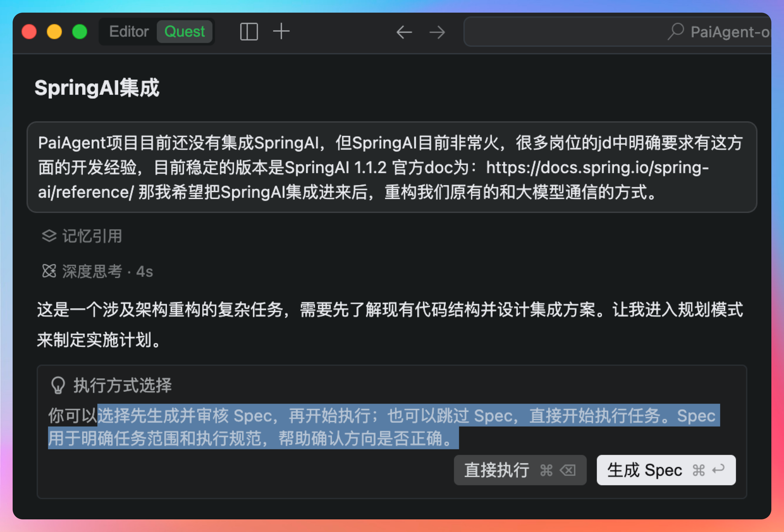Click the 深度思考 brain icon
This screenshot has width=784, height=532.
[x=49, y=271]
